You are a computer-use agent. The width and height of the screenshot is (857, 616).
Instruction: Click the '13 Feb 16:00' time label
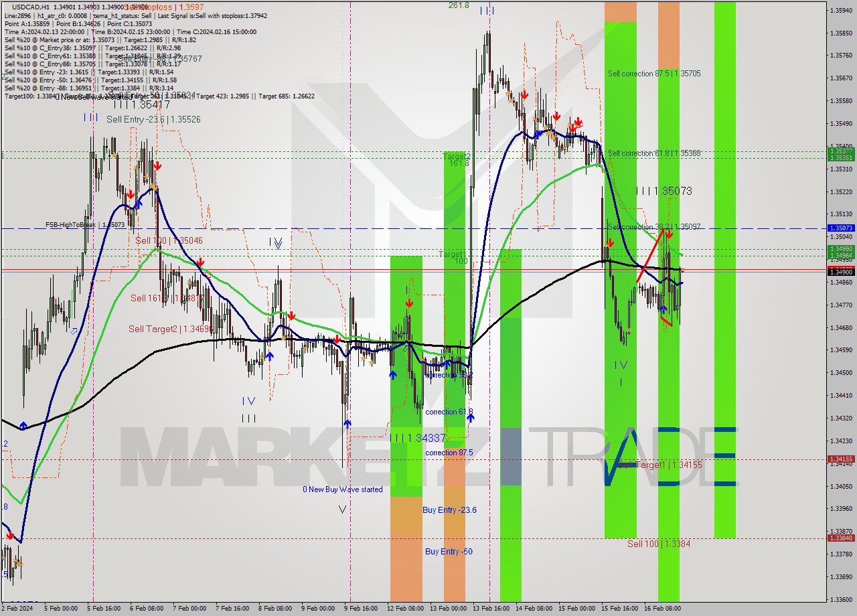pyautogui.click(x=490, y=609)
